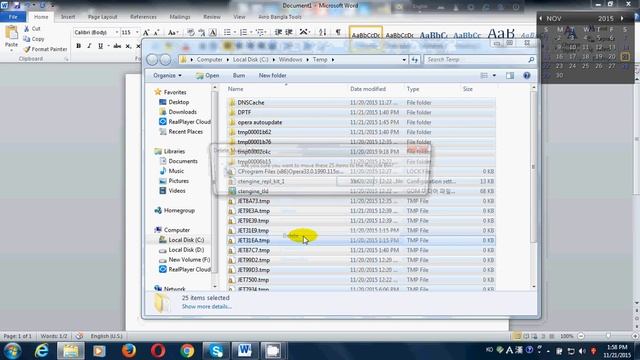Open Opera from the taskbar

point(158,351)
